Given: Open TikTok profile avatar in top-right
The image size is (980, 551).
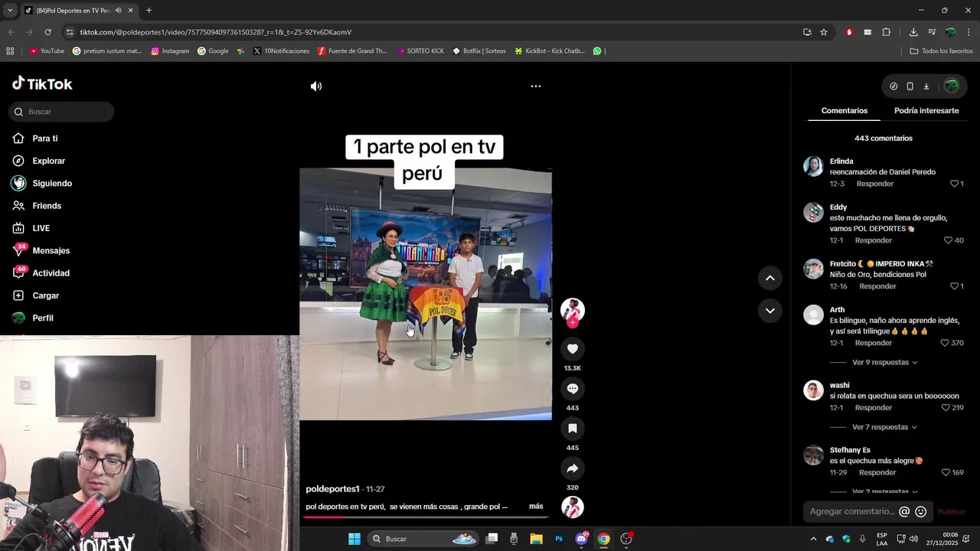Looking at the screenshot, I should (951, 86).
